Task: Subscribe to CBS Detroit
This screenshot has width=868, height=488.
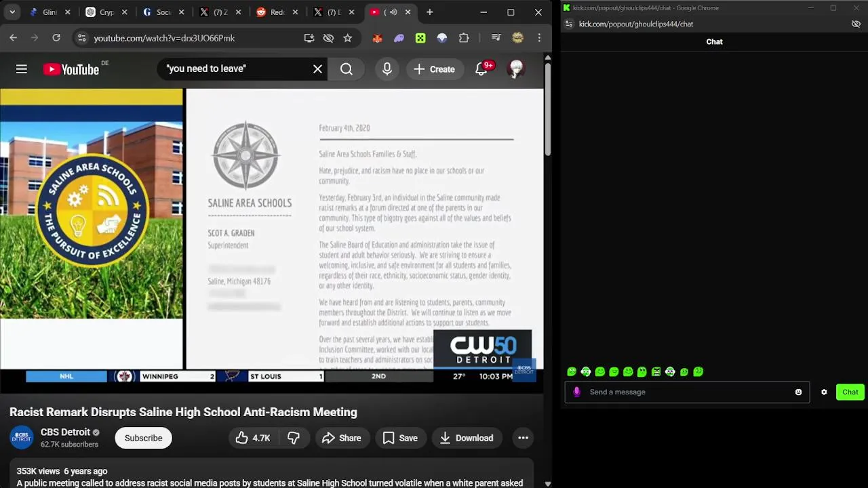Action: [x=143, y=438]
